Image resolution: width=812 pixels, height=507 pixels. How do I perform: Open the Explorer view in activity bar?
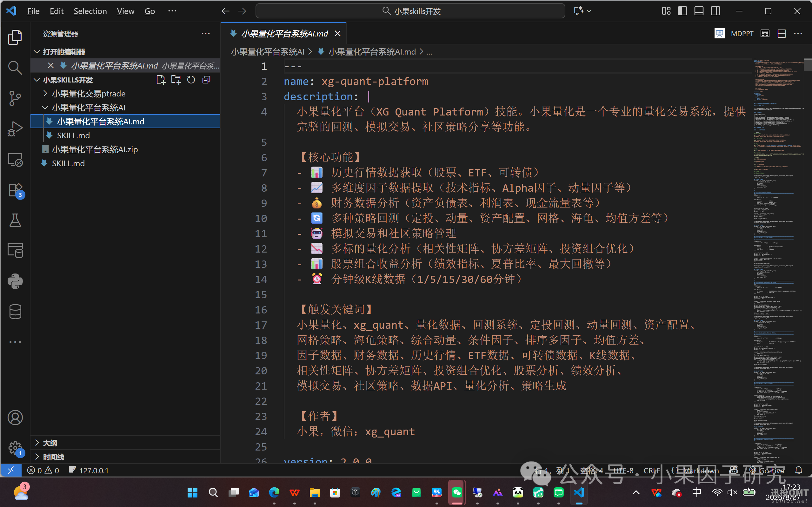coord(15,37)
